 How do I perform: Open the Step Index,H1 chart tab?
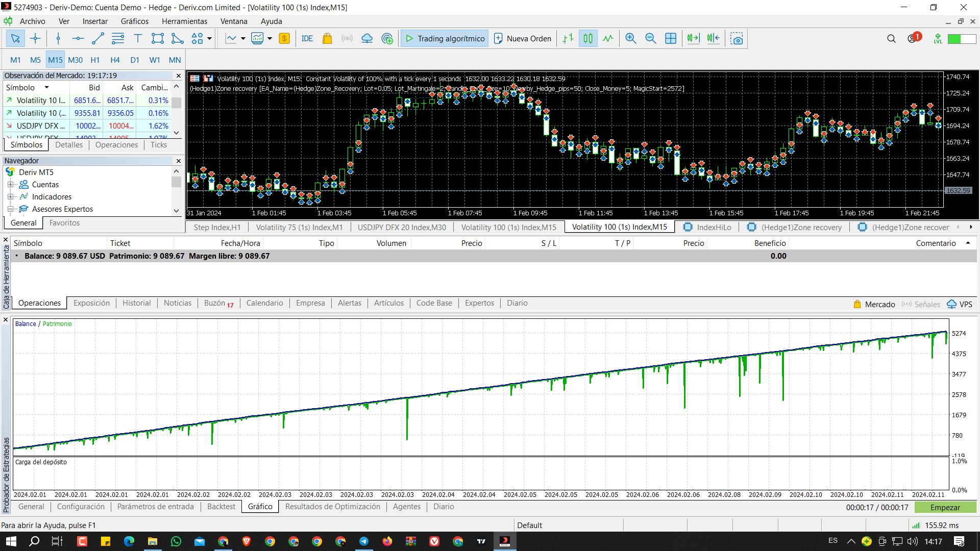[x=217, y=228]
